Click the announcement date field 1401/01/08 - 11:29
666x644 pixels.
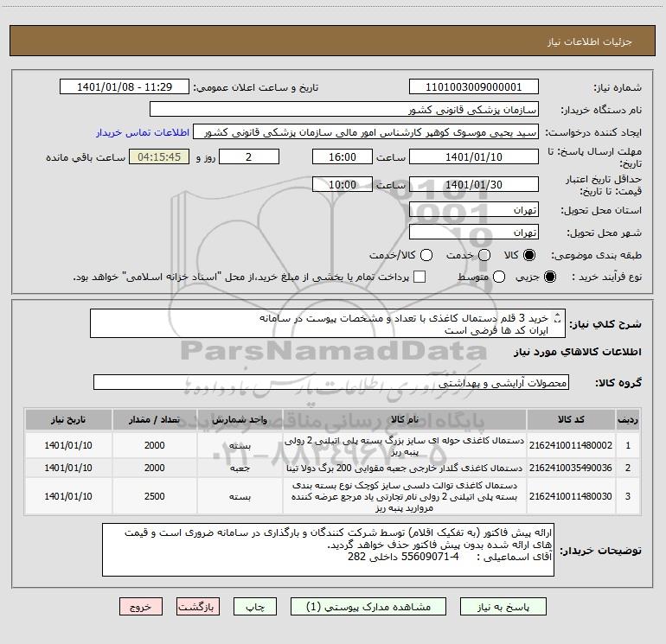125,87
